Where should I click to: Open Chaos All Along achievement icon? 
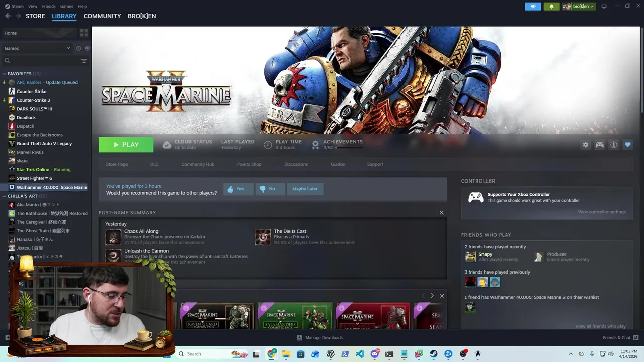pos(113,237)
